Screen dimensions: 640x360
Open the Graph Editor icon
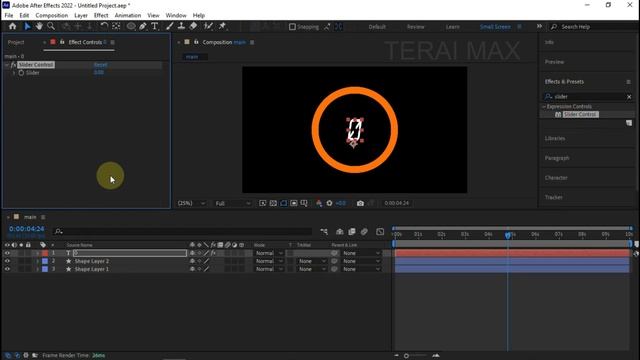click(x=380, y=232)
